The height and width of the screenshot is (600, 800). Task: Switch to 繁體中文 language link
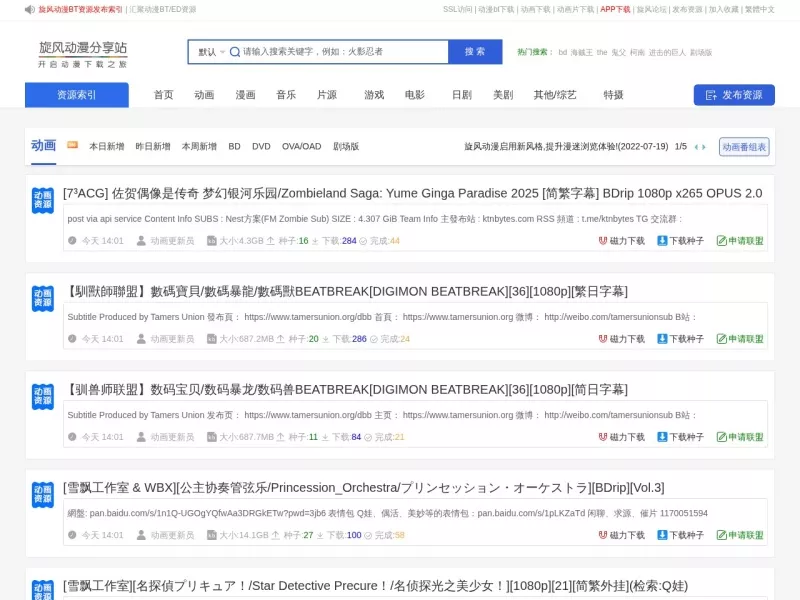click(760, 9)
